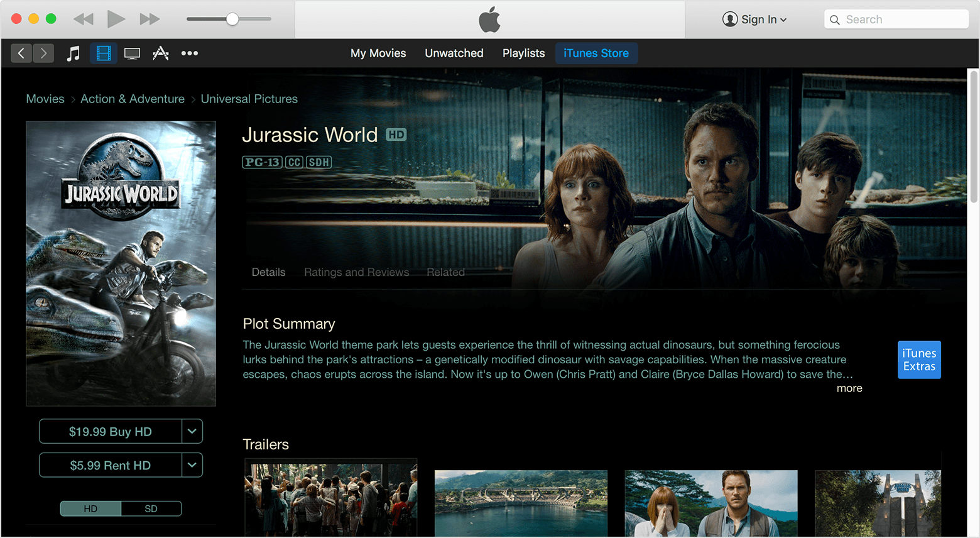
Task: Click the play button
Action: coord(116,19)
